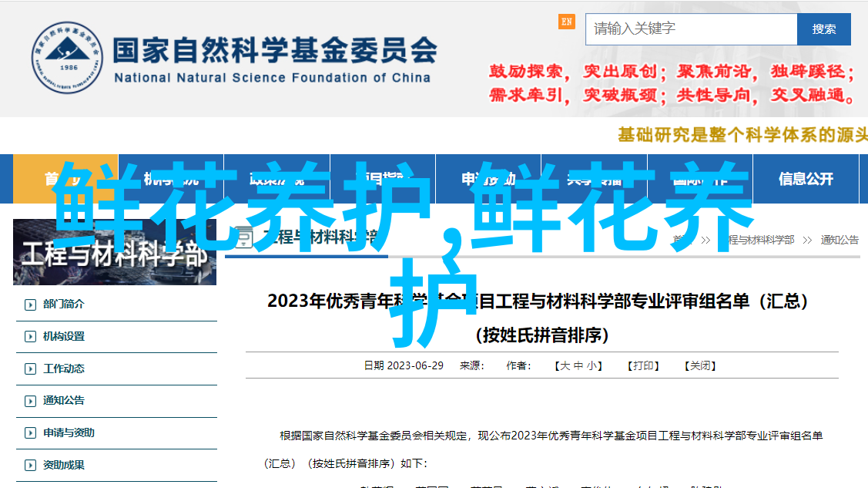Click the 搜索 search button

click(824, 29)
